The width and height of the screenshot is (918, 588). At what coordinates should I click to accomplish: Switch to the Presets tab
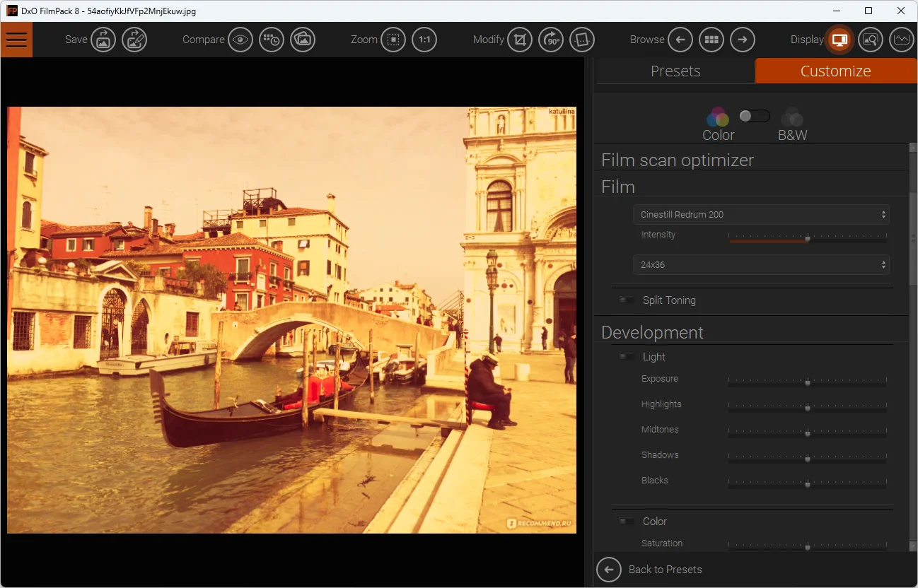coord(675,71)
